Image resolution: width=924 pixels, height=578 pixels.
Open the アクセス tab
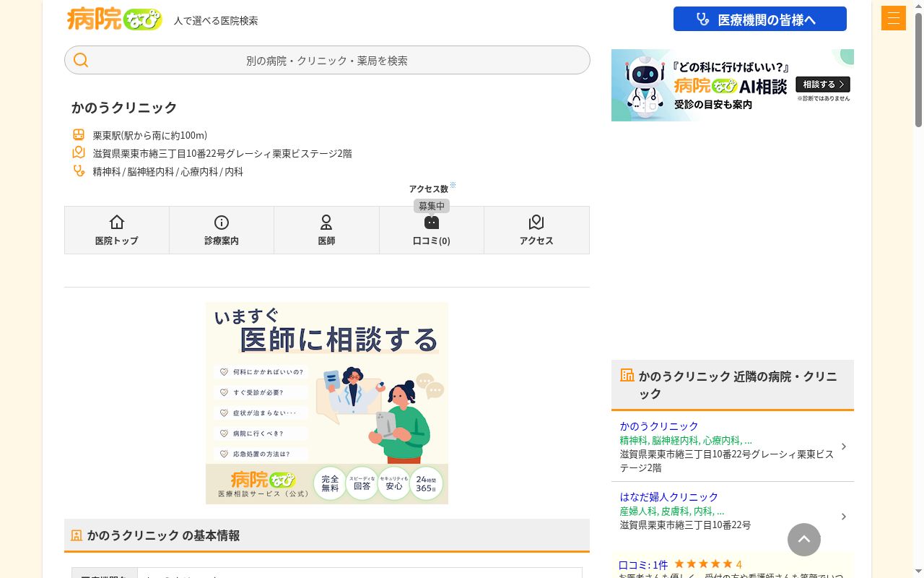pos(536,230)
